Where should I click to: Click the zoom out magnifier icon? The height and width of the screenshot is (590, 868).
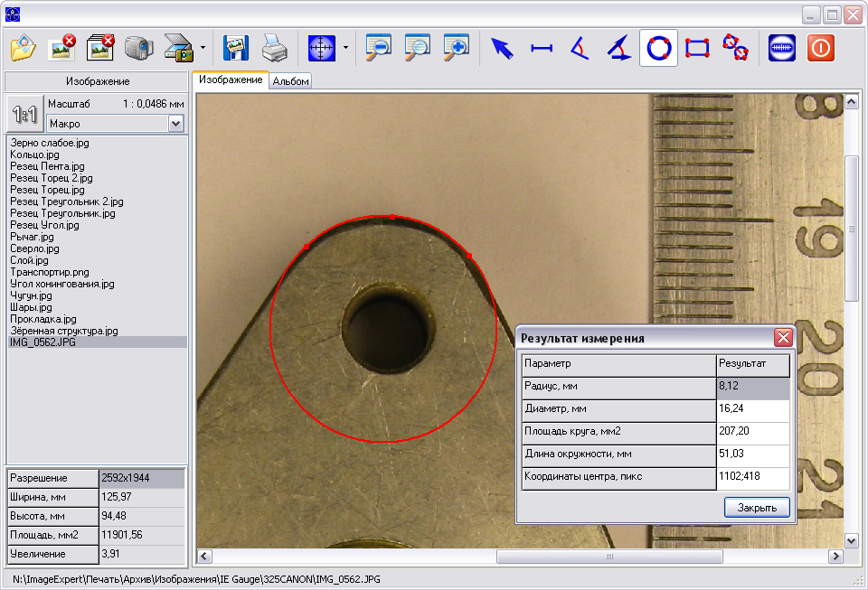[x=379, y=48]
